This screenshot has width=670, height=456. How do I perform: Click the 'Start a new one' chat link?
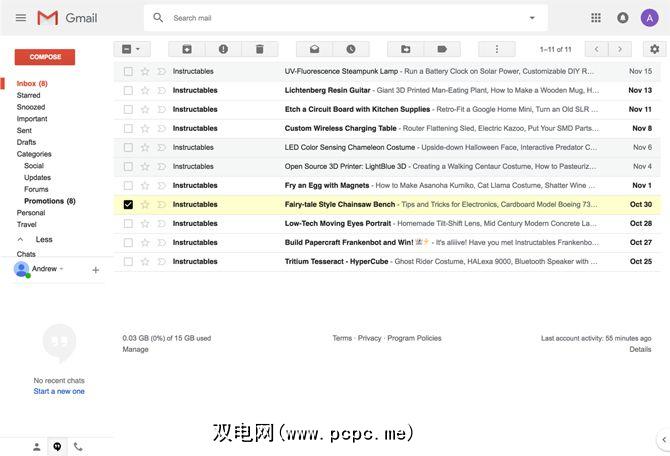[x=59, y=391]
